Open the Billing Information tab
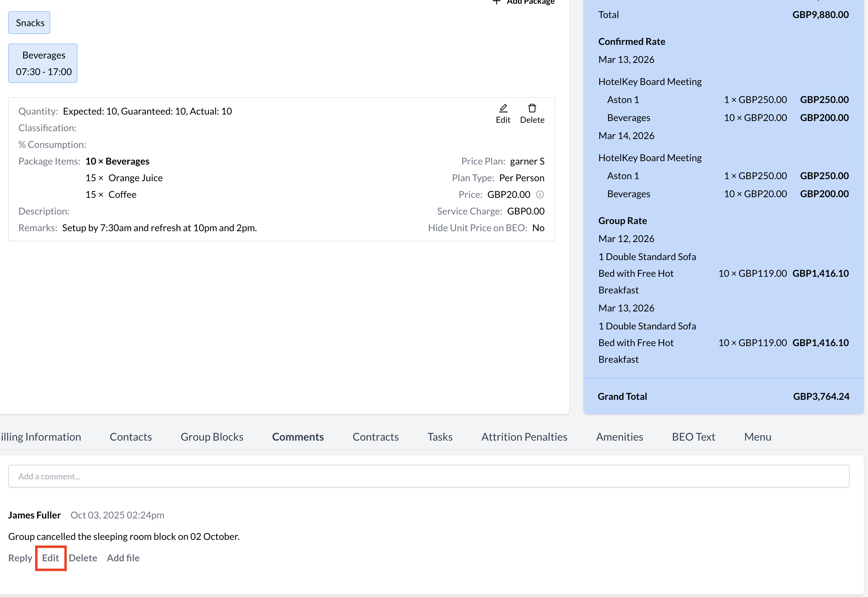Image resolution: width=868 pixels, height=597 pixels. click(40, 437)
